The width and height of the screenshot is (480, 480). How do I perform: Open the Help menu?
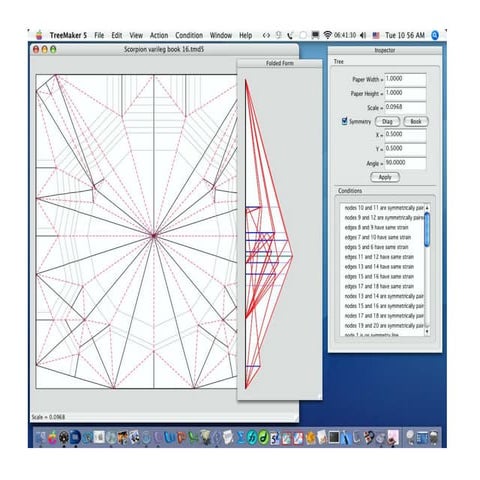245,35
